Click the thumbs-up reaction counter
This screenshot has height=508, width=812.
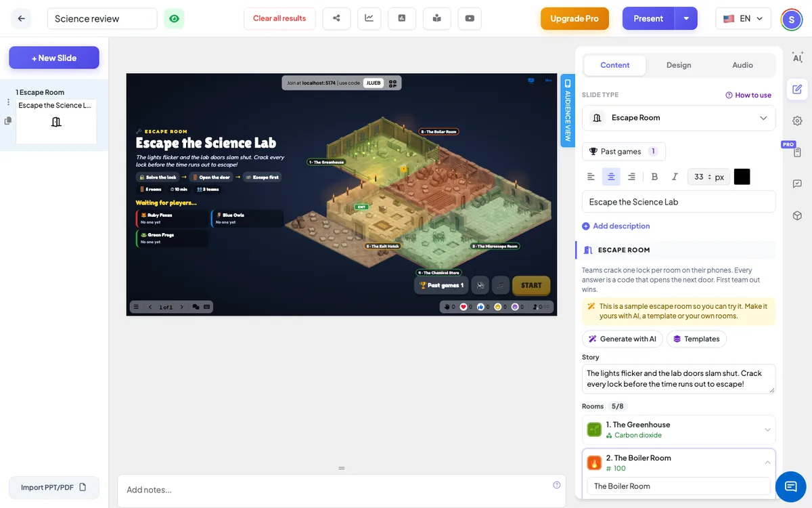coord(484,307)
